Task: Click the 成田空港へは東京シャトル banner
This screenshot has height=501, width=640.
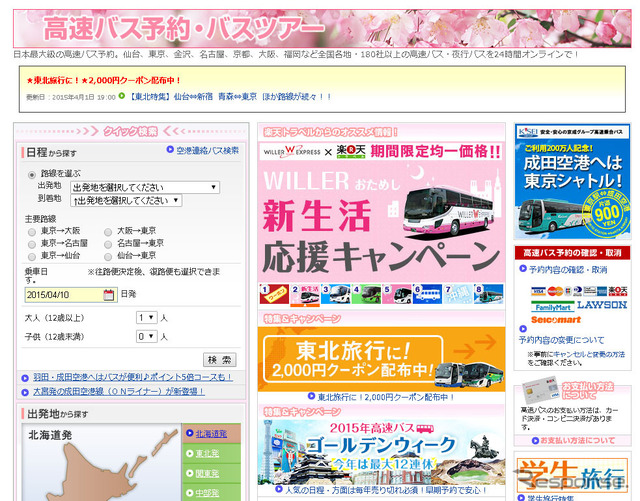Action: click(572, 181)
